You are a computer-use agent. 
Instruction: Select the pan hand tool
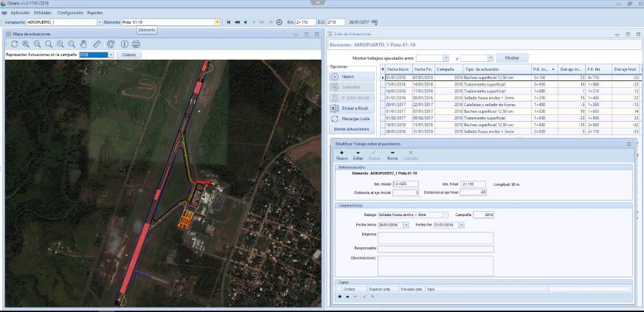(x=82, y=44)
